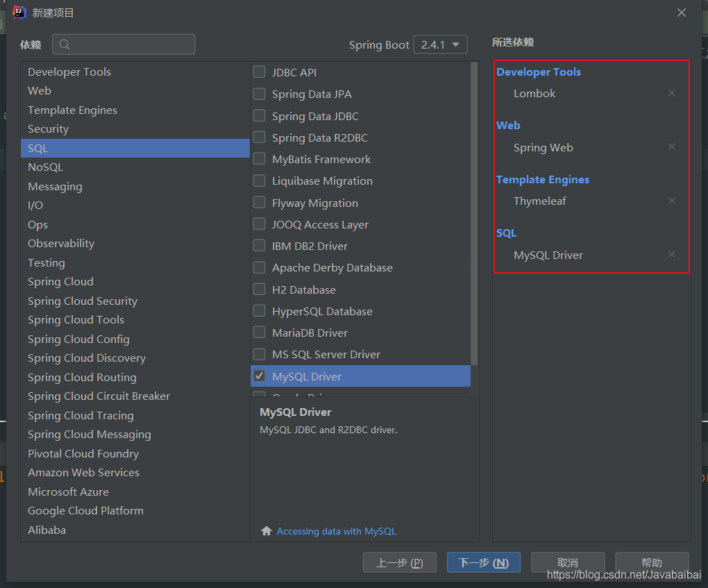This screenshot has width=708, height=588.
Task: Open the Observability category
Action: click(x=135, y=244)
